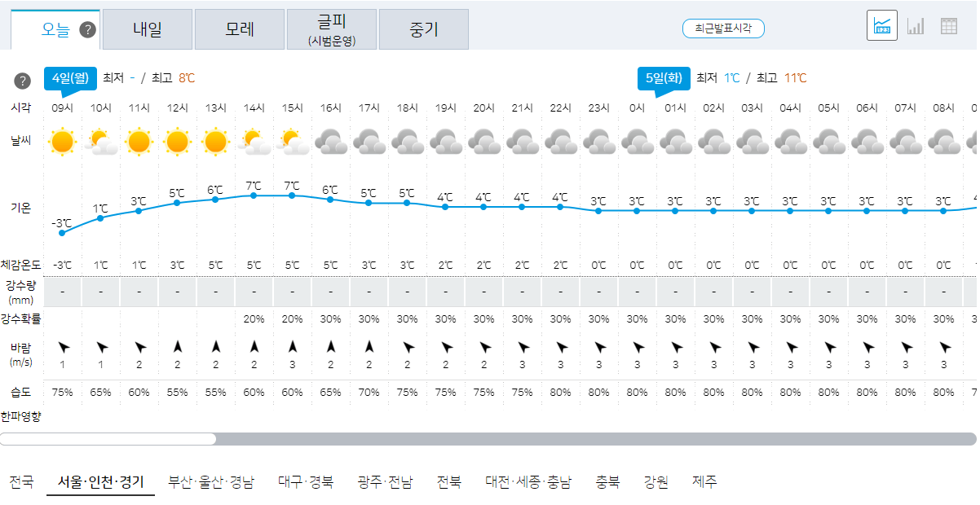This screenshot has width=980, height=505.
Task: Click the 최근발표시각 button
Action: coord(723,27)
